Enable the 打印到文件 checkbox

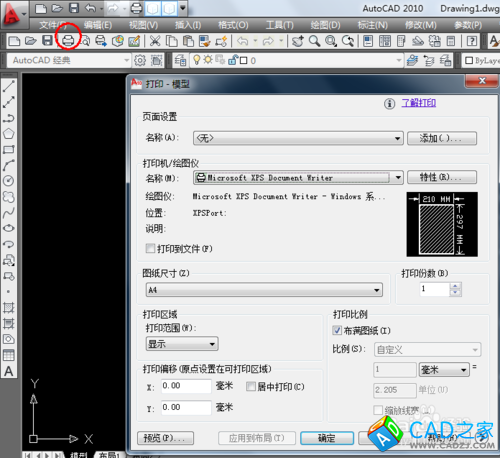pos(150,248)
